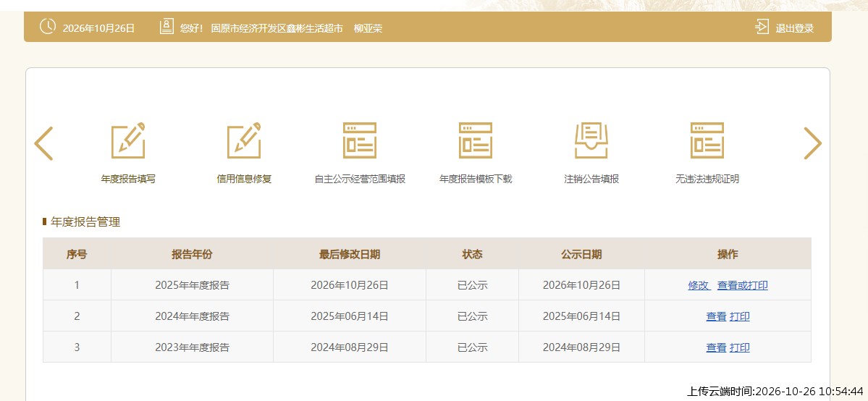Click 打印 for the 2024 annual report

[x=740, y=316]
